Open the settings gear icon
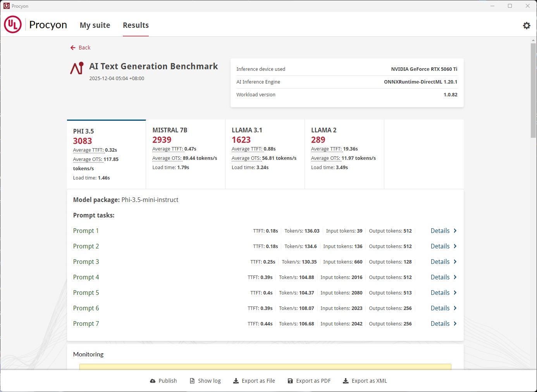537x392 pixels. [527, 26]
